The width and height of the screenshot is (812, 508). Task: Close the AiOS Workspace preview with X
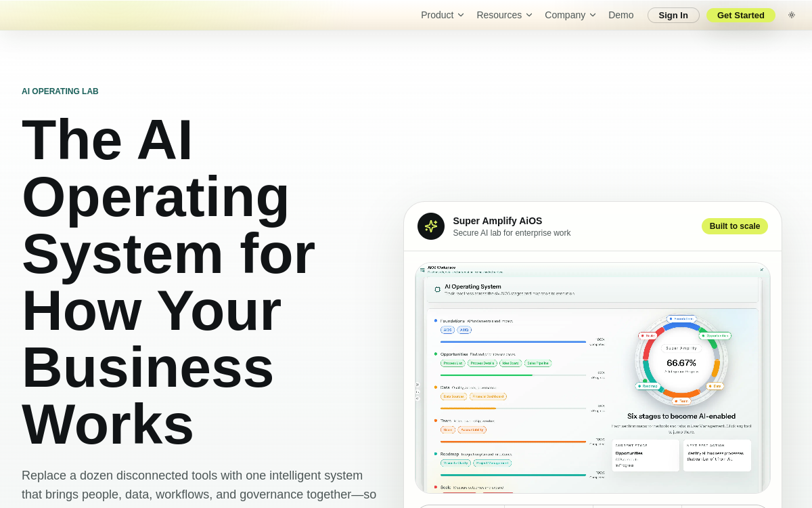(x=761, y=270)
